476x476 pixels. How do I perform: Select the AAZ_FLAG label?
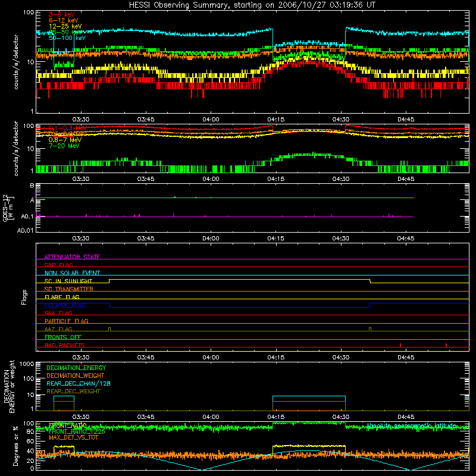pos(58,329)
